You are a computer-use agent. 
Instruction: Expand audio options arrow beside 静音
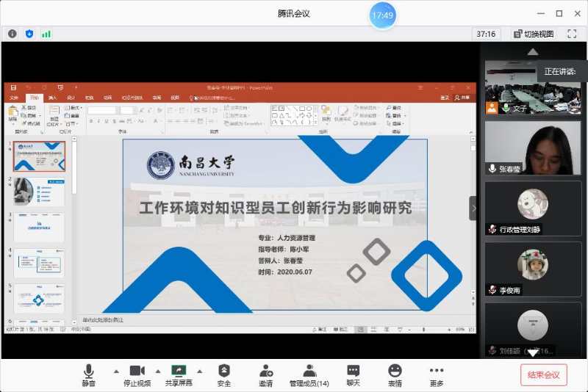point(116,371)
